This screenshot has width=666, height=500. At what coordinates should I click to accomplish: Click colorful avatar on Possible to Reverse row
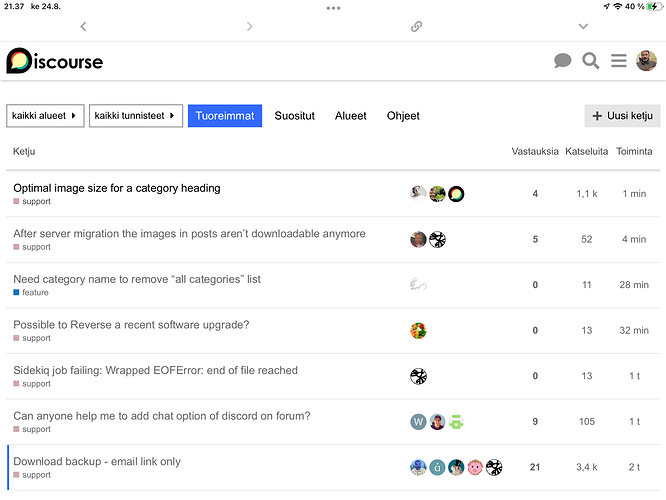[x=418, y=330]
